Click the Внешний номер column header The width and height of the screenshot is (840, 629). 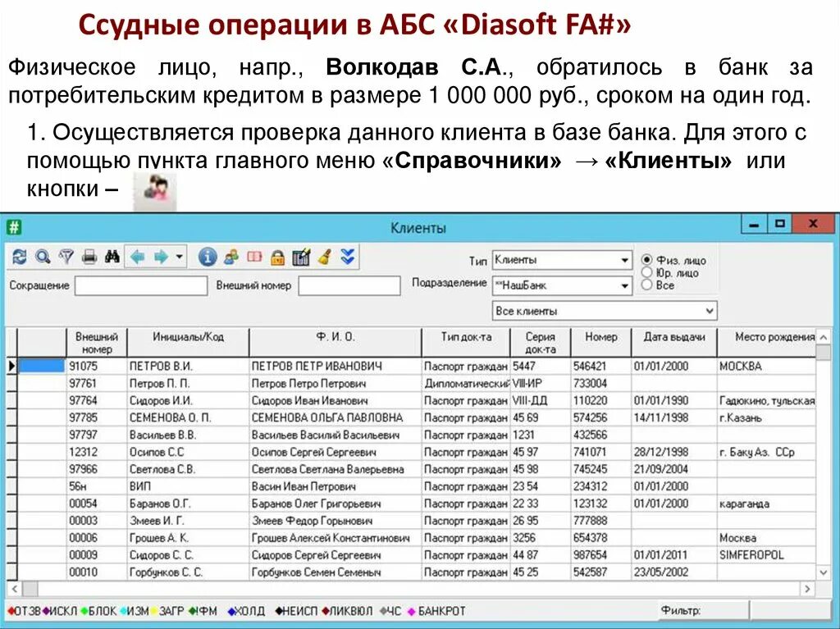(x=97, y=343)
